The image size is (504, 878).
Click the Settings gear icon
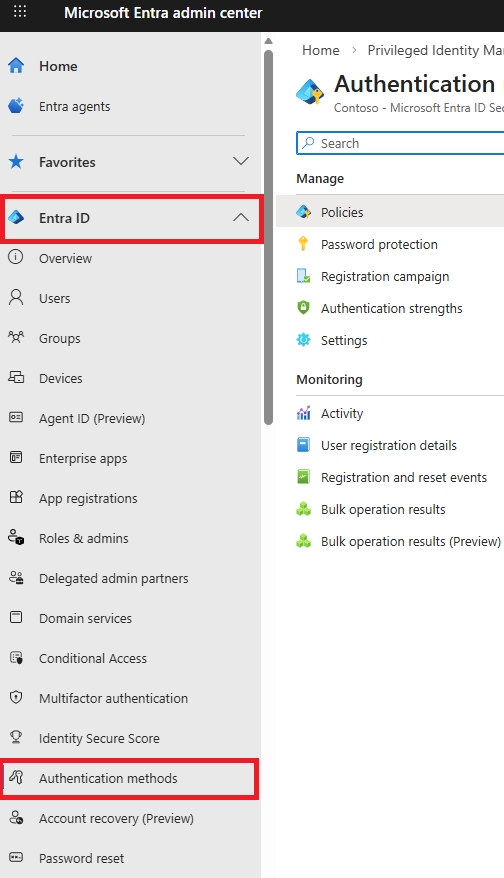pos(303,339)
